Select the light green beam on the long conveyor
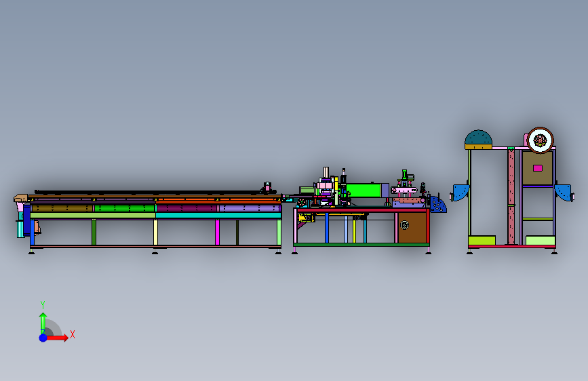Viewport: 588px width, 381px height. pos(93,216)
